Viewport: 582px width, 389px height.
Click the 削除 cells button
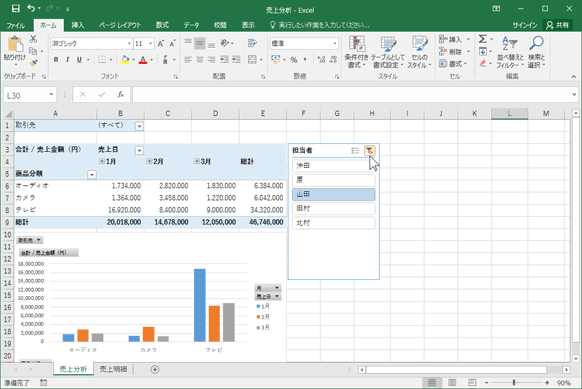(x=455, y=52)
